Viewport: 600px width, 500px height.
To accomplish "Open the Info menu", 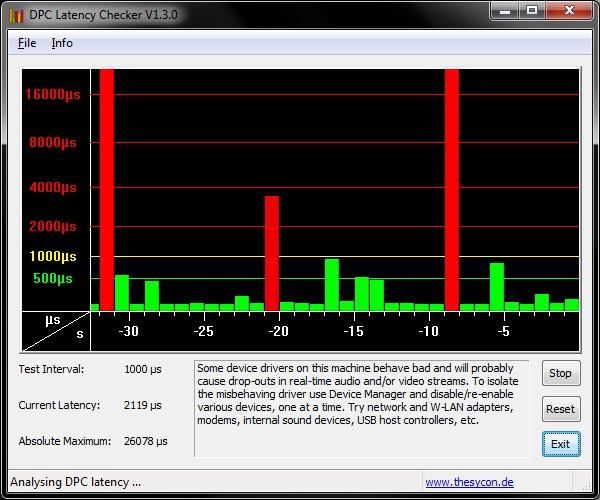I will click(62, 43).
